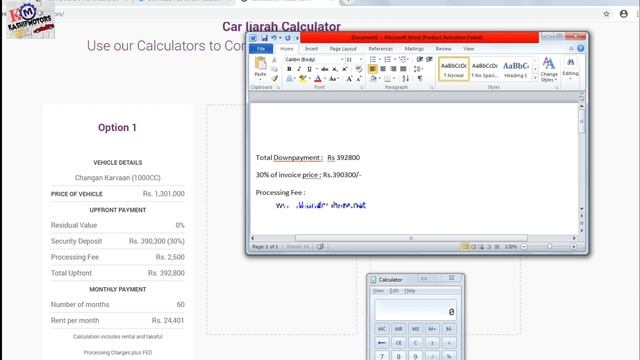Open the Line Spacing dropdown in Word

pos(418,69)
